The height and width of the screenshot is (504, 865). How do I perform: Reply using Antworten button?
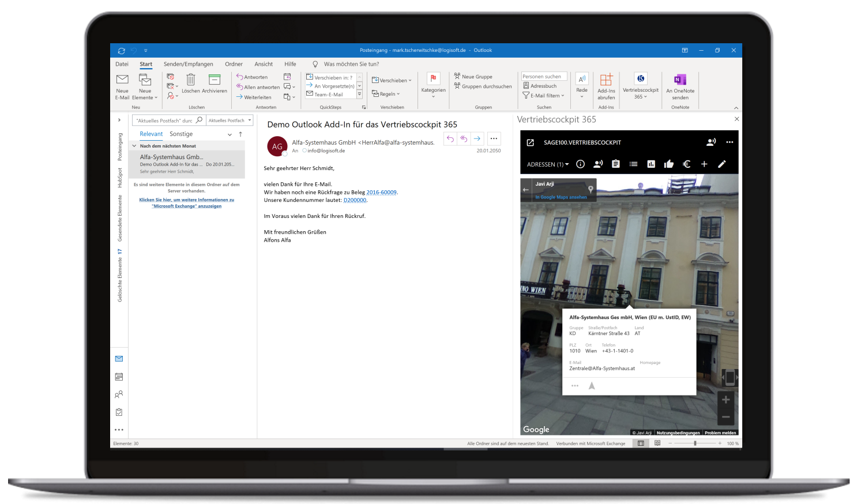252,77
